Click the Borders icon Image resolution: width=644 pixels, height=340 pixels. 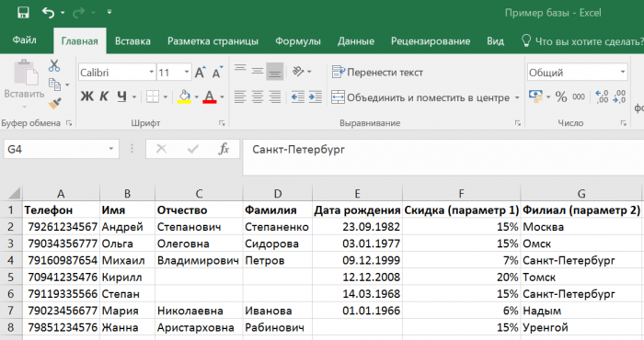(153, 96)
